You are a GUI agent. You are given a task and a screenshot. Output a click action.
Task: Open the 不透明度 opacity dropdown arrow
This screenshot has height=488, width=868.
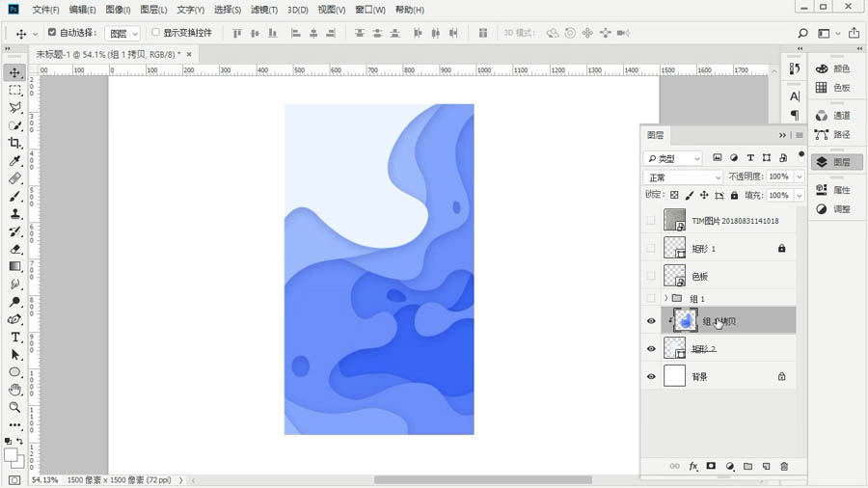800,177
